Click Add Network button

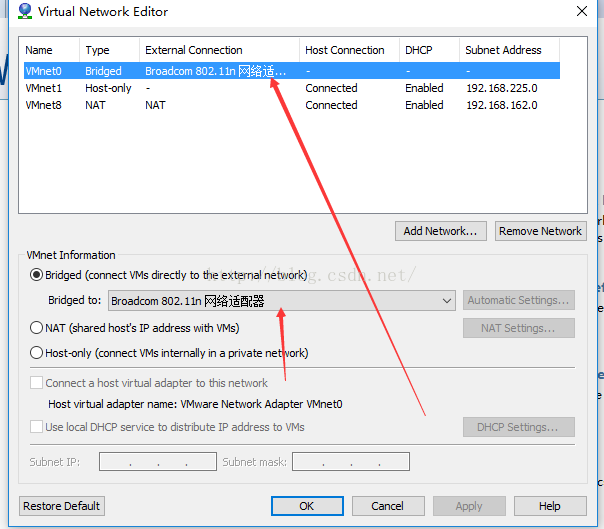point(441,231)
